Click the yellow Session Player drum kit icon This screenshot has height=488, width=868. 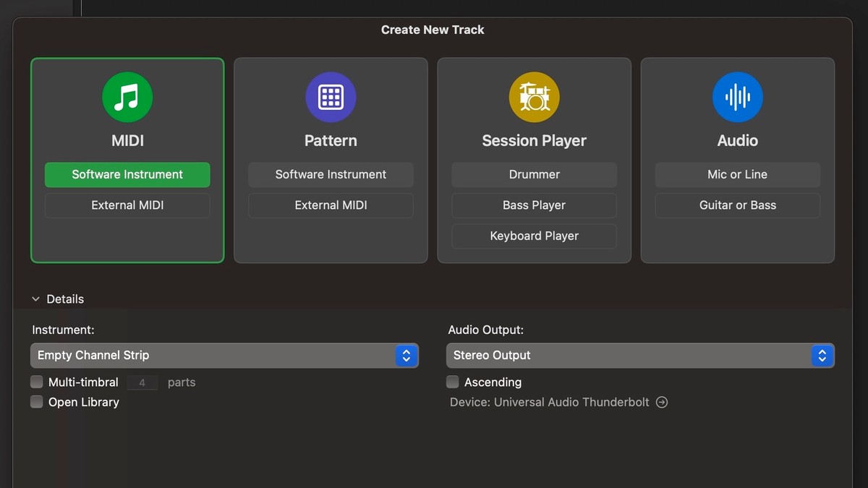click(534, 97)
